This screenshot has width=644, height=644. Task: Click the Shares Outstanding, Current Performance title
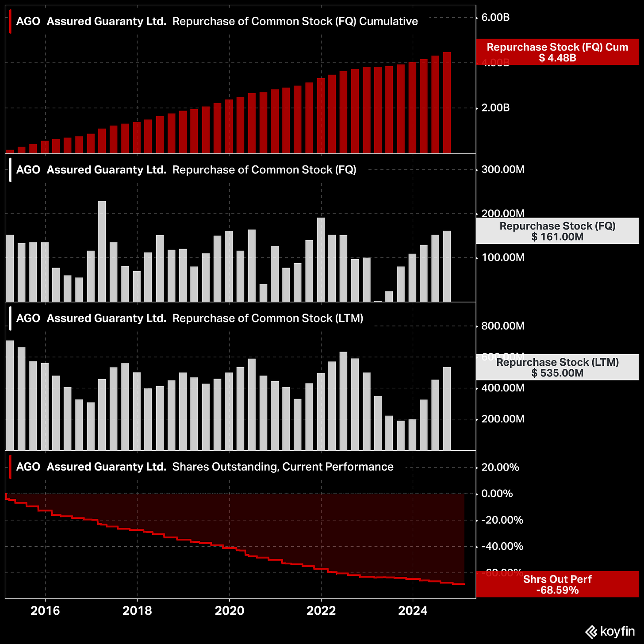point(283,467)
